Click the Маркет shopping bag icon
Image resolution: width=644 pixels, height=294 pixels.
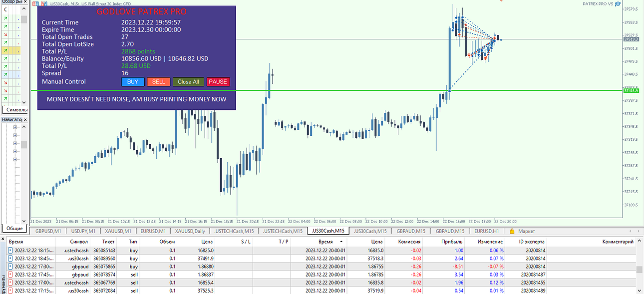point(512,231)
